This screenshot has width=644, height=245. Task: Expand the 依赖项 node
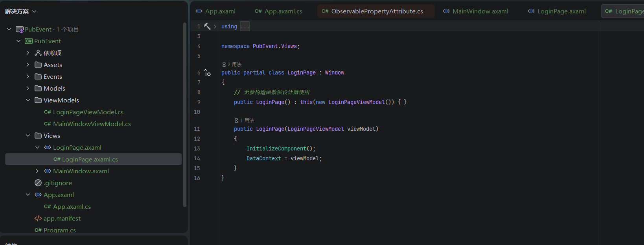(28, 53)
